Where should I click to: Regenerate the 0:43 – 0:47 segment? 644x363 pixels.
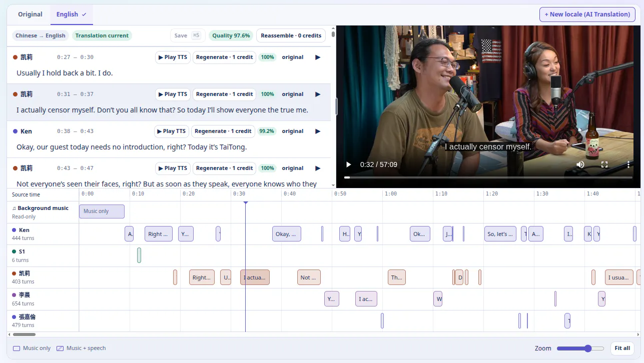[224, 168]
